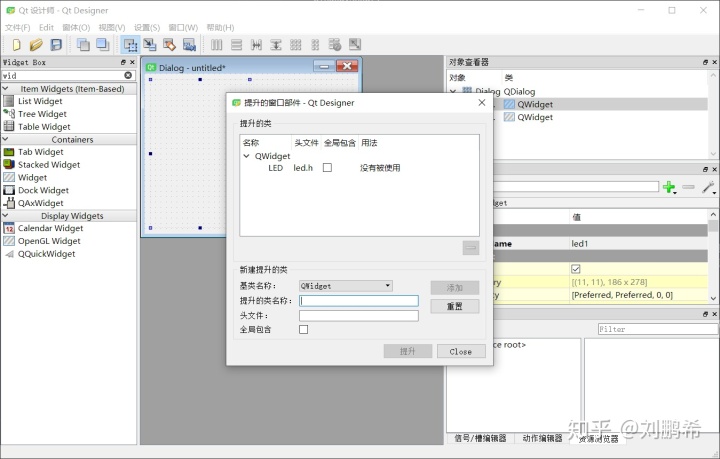This screenshot has height=459, width=720.
Task: Collapse the Display Widgets category
Action: [6, 215]
